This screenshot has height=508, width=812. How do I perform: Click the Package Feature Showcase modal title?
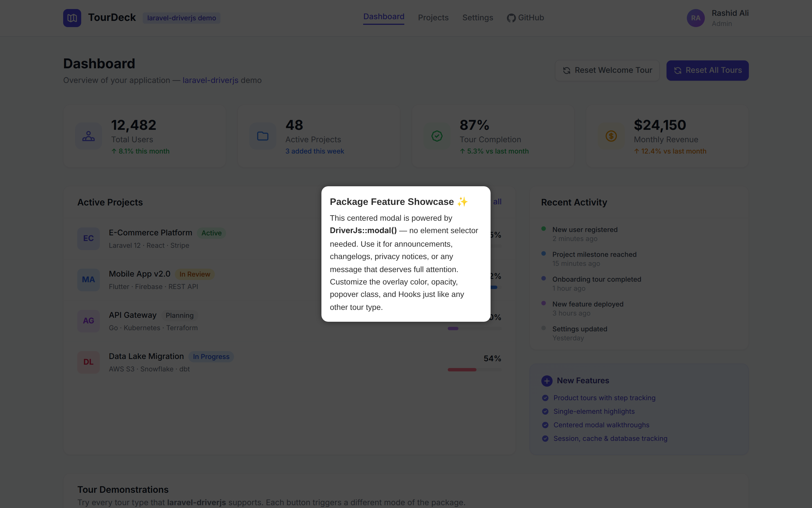[x=399, y=202]
